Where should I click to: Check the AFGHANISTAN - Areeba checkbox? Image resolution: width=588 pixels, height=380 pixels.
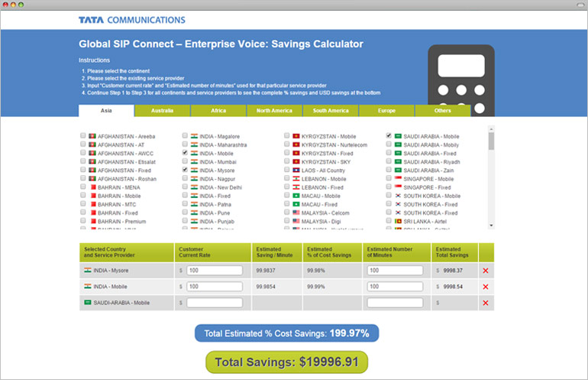click(x=82, y=136)
